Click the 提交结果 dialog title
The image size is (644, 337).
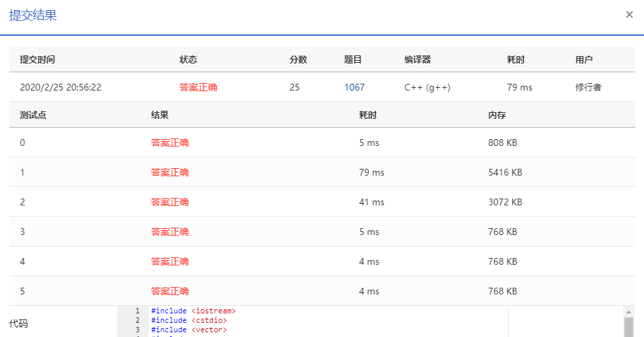[33, 15]
